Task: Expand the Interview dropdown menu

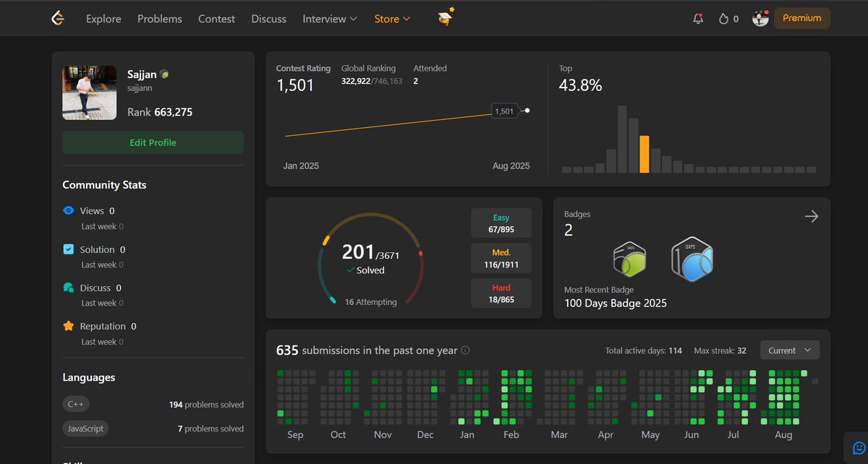Action: [330, 19]
